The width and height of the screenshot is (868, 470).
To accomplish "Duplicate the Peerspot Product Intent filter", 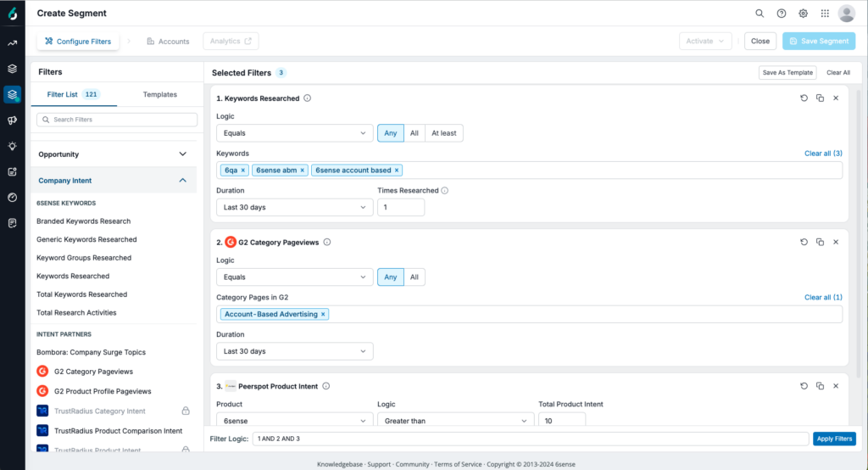I will (820, 386).
